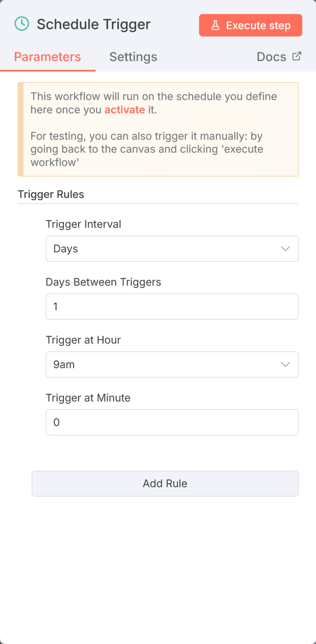Open the Trigger Interval dropdown
This screenshot has height=644, width=316.
[x=172, y=249]
